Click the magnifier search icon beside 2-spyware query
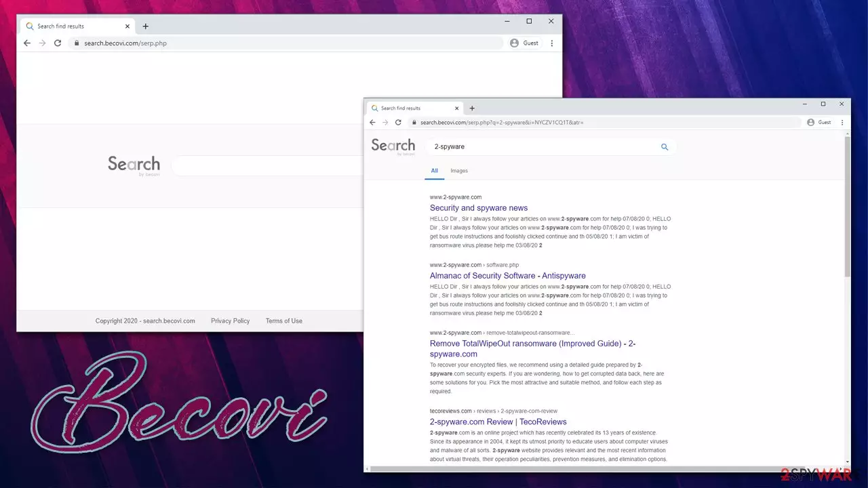Viewport: 868px width, 488px height. (665, 147)
